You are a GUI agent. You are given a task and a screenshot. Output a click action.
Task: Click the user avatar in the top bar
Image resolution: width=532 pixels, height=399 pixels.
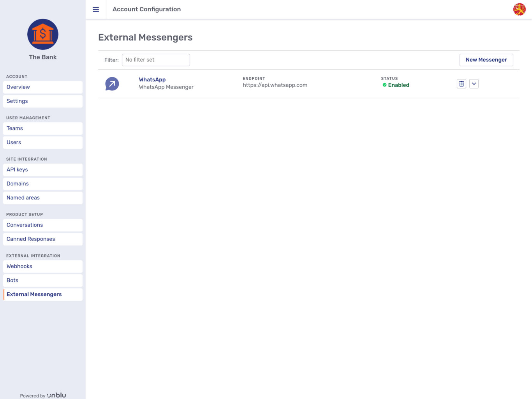520,9
